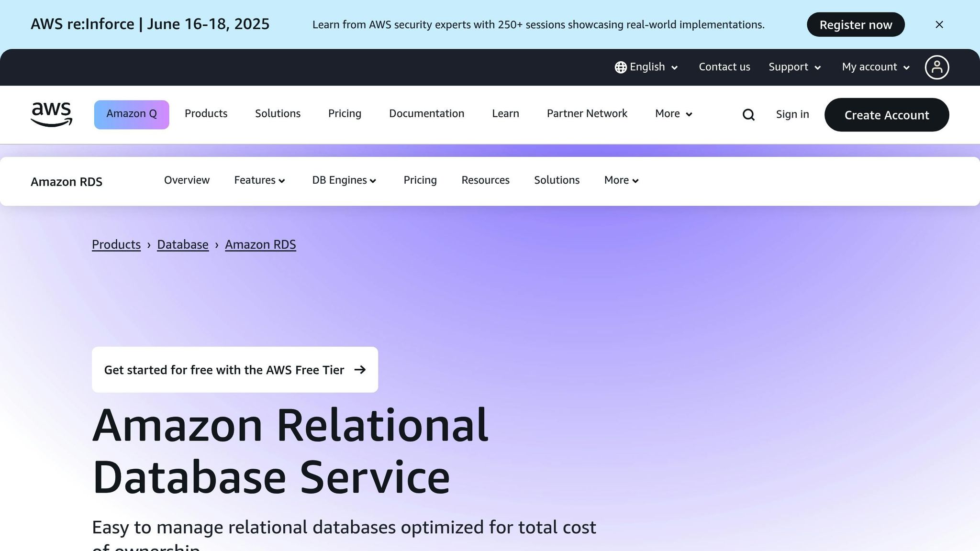Click the AWS re:Inforce banner heading
This screenshot has width=980, height=551.
[x=150, y=24]
